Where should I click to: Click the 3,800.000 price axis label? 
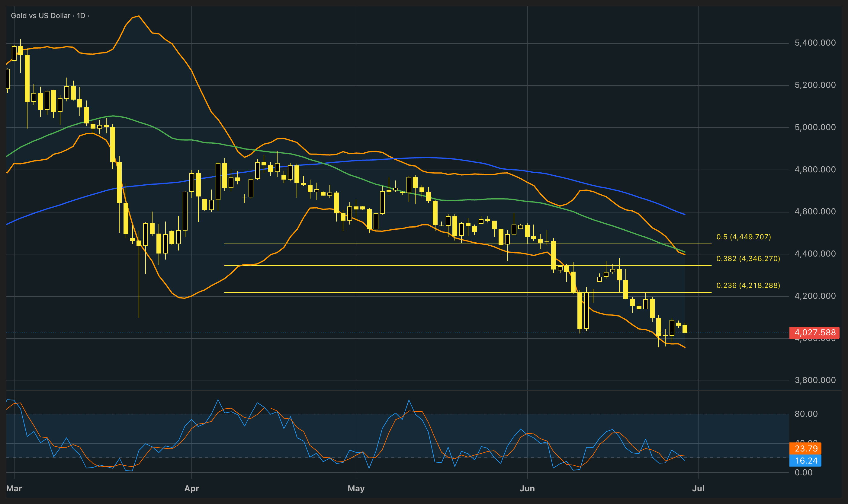(815, 380)
